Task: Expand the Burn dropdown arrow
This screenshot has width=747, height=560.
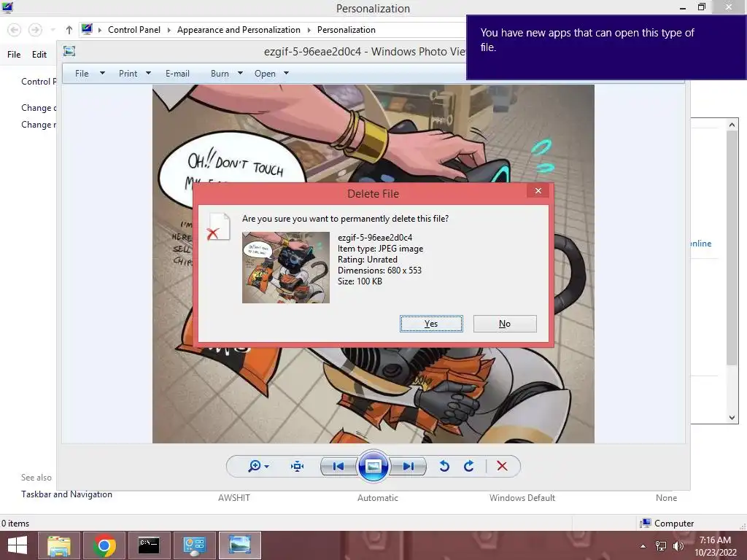Action: (240, 74)
